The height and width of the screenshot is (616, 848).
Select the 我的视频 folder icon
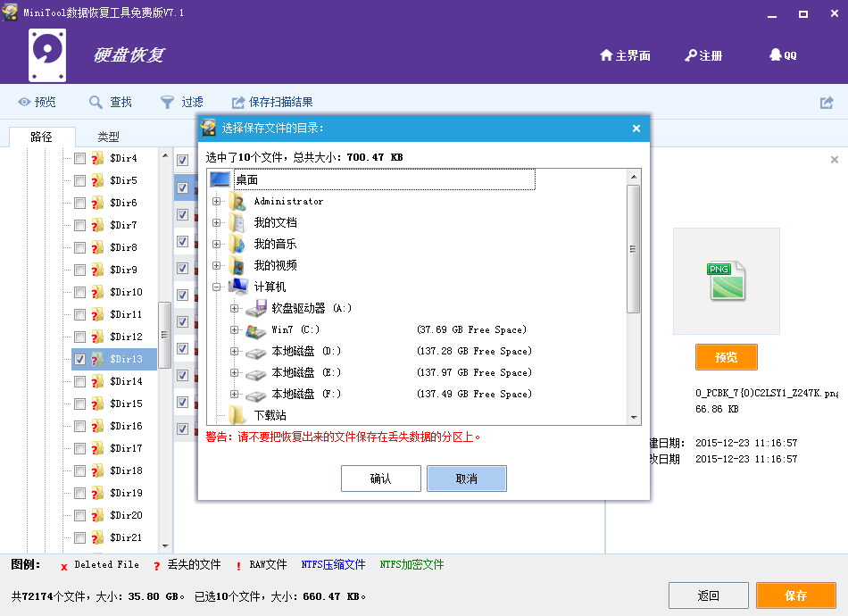237,265
